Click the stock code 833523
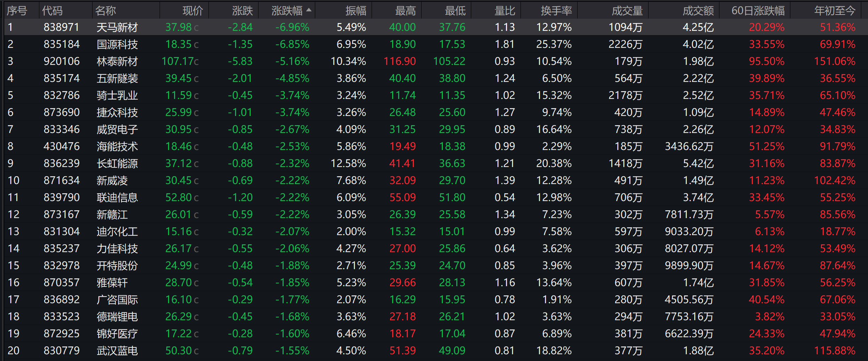Screen dimensions: 868x361 pos(61,317)
